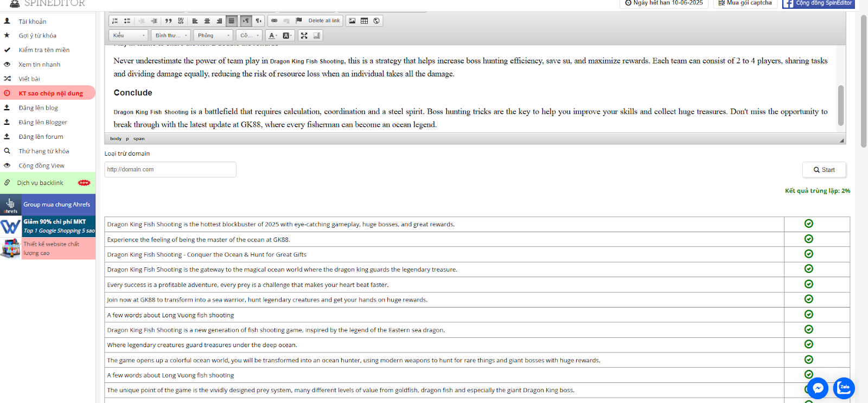Open the Phông font dropdown
This screenshot has width=868, height=403.
(213, 35)
